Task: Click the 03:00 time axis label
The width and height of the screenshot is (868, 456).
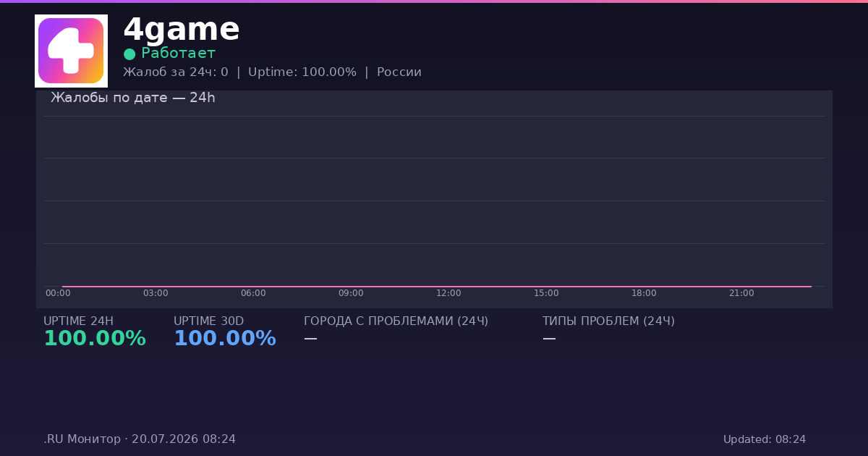Action: pos(156,293)
